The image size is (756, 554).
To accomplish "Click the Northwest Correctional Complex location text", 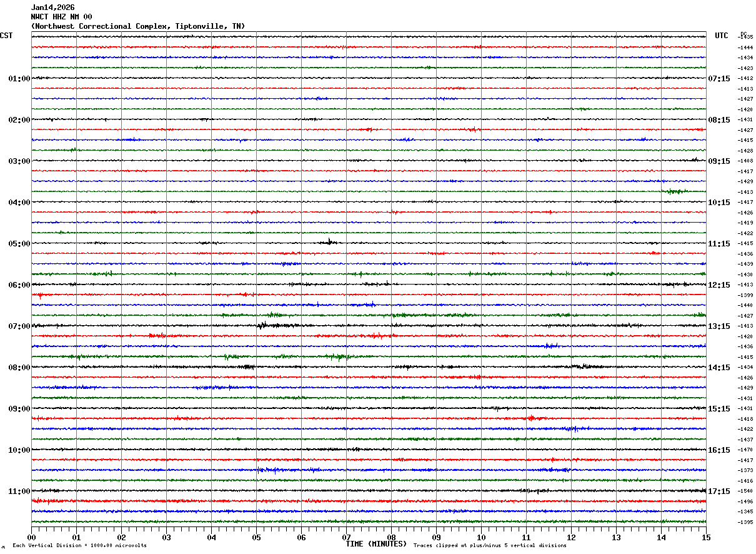I will tap(138, 26).
